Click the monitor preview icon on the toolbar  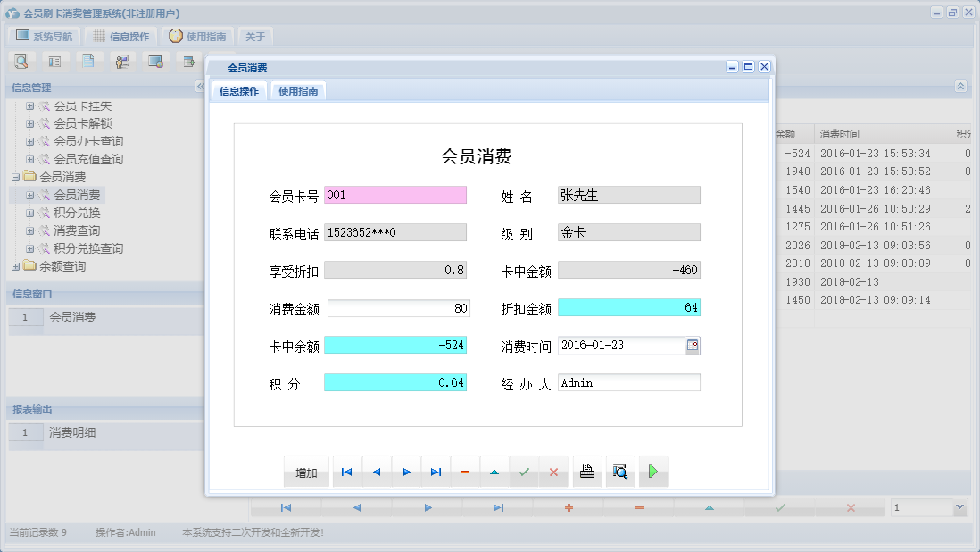[x=157, y=61]
